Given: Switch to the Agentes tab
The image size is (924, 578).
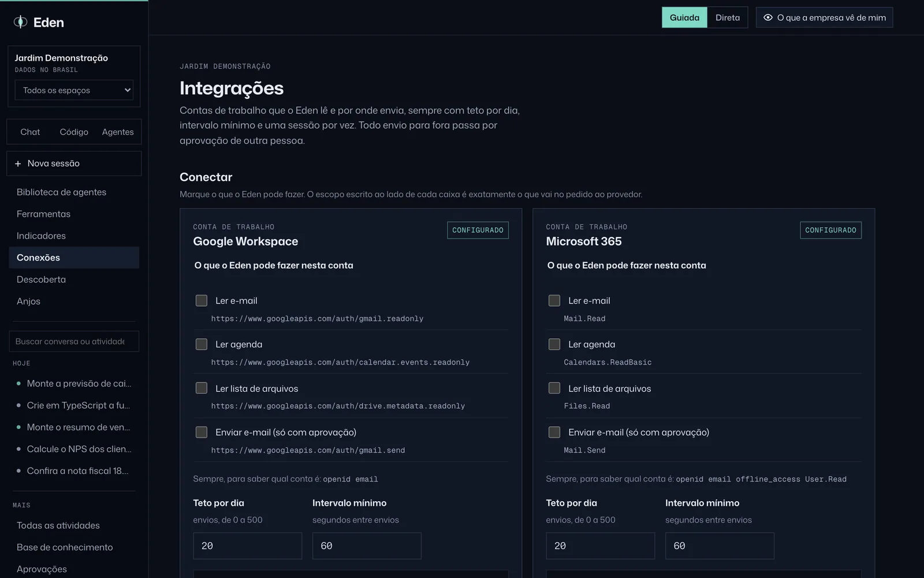Looking at the screenshot, I should [x=118, y=132].
